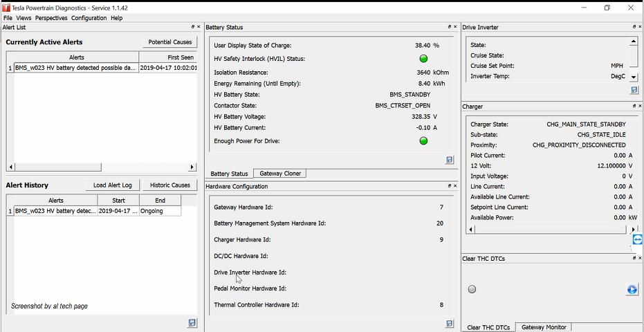Click the Enough Power For Drive indicator
This screenshot has height=332, width=644.
tap(423, 141)
